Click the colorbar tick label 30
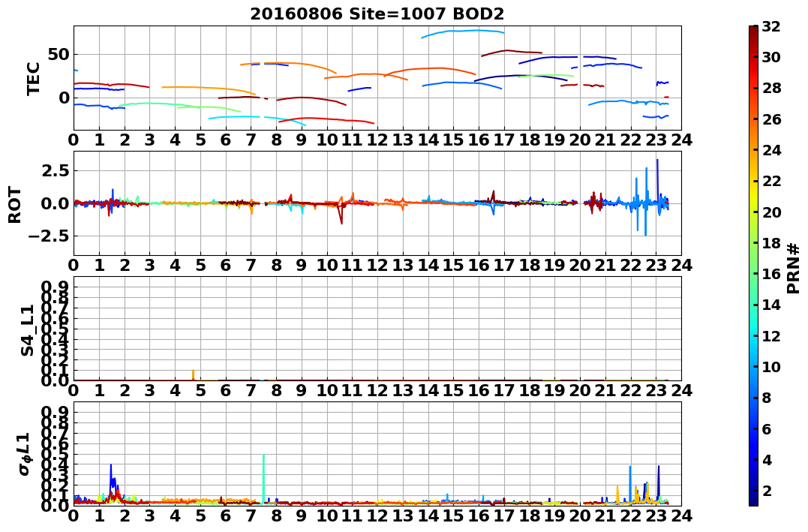This screenshot has width=808, height=532. (x=771, y=57)
